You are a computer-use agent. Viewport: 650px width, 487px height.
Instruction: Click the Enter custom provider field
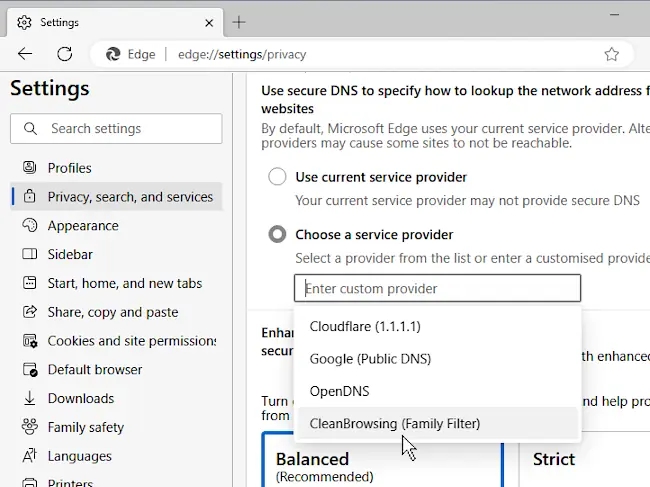pos(437,288)
